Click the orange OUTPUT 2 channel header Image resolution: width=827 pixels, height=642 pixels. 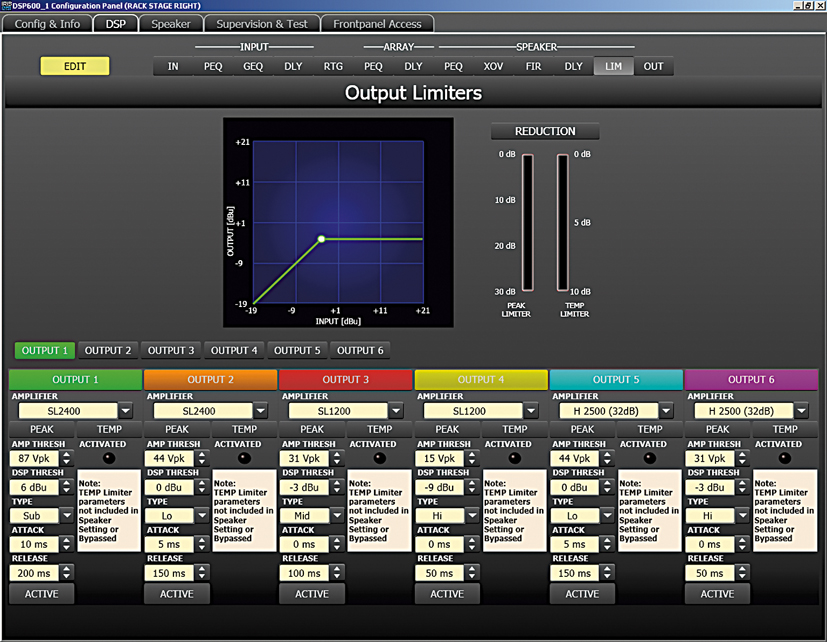coord(210,379)
